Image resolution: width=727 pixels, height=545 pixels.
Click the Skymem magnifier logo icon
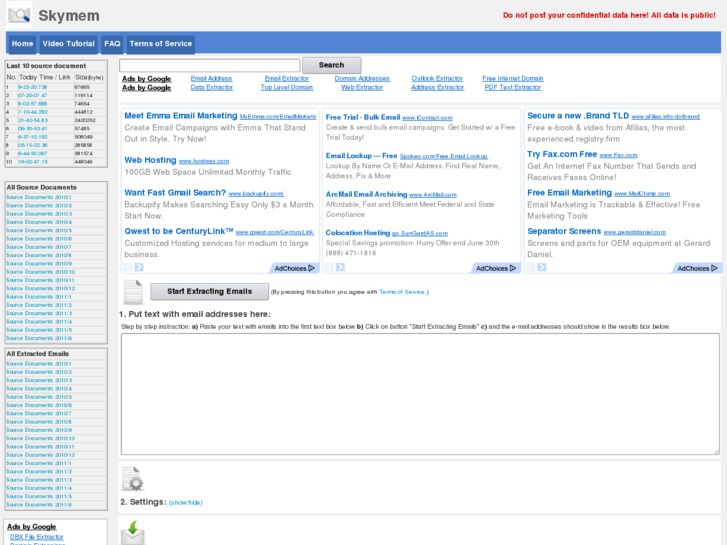point(19,15)
